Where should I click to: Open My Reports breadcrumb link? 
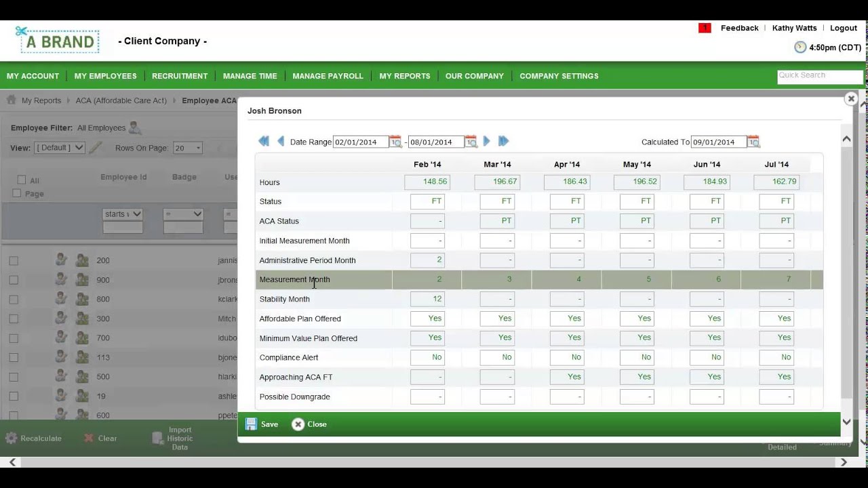coord(41,100)
